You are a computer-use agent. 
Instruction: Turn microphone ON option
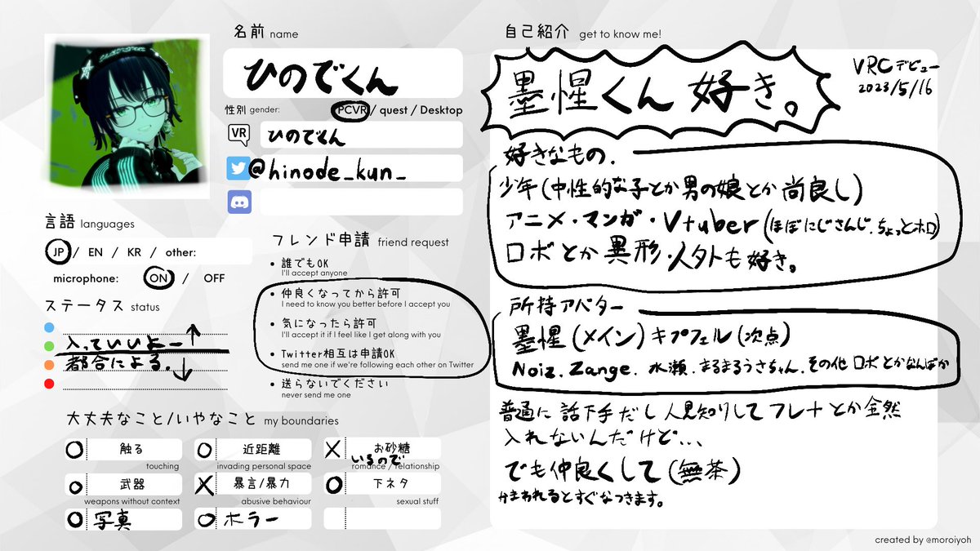coord(157,278)
